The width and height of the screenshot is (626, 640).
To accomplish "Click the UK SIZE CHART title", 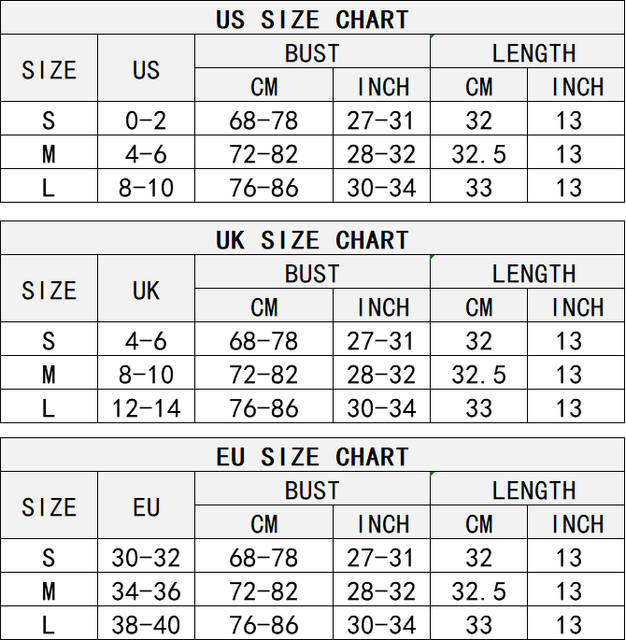I will tap(312, 240).
